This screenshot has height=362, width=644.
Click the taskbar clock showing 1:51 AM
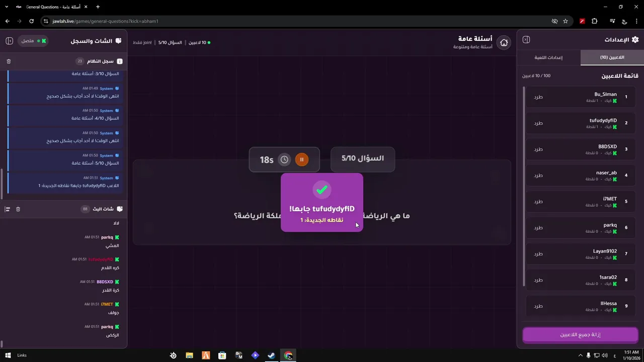(x=631, y=355)
